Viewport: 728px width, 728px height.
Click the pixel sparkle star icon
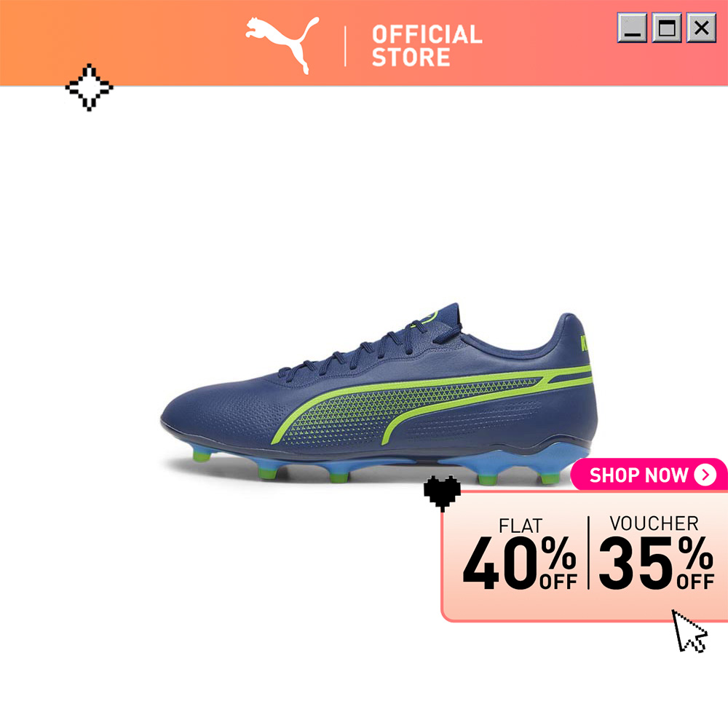89,87
